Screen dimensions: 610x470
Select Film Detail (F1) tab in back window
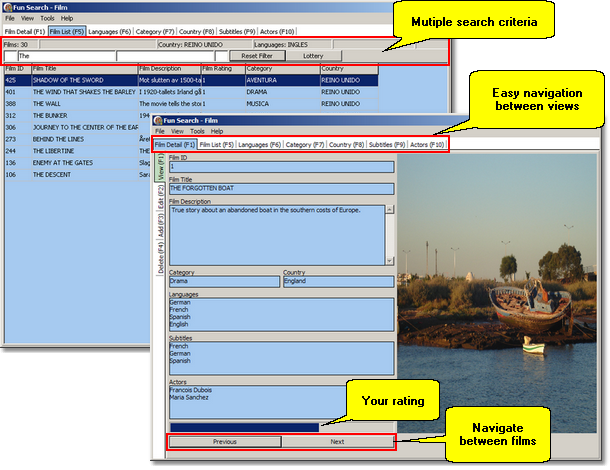(25, 32)
